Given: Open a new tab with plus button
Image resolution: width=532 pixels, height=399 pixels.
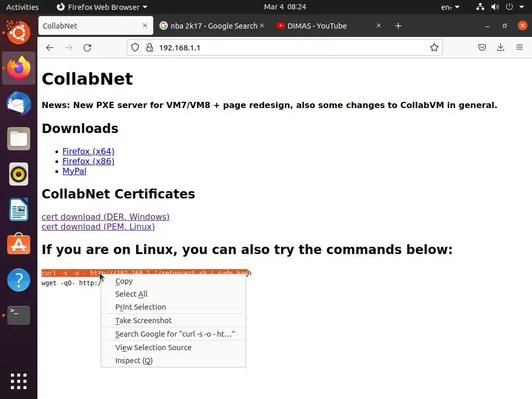Looking at the screenshot, I should [x=398, y=26].
